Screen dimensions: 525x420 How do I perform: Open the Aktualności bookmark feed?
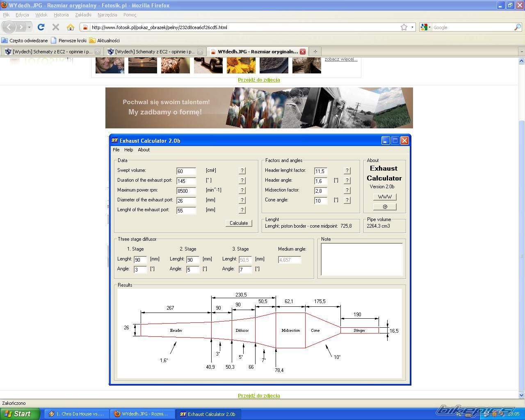(x=108, y=41)
